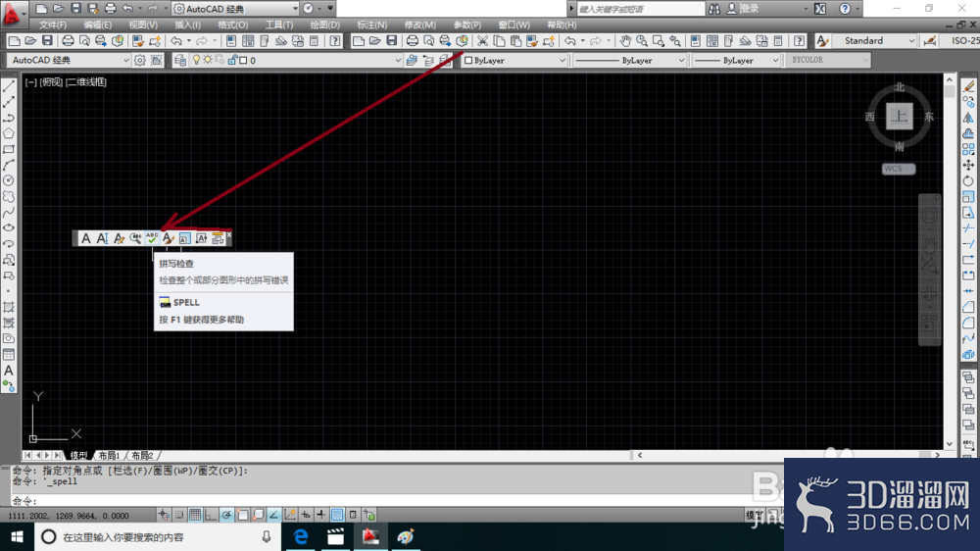The height and width of the screenshot is (551, 980).
Task: Open Layer Properties Manager icon
Action: pos(180,60)
